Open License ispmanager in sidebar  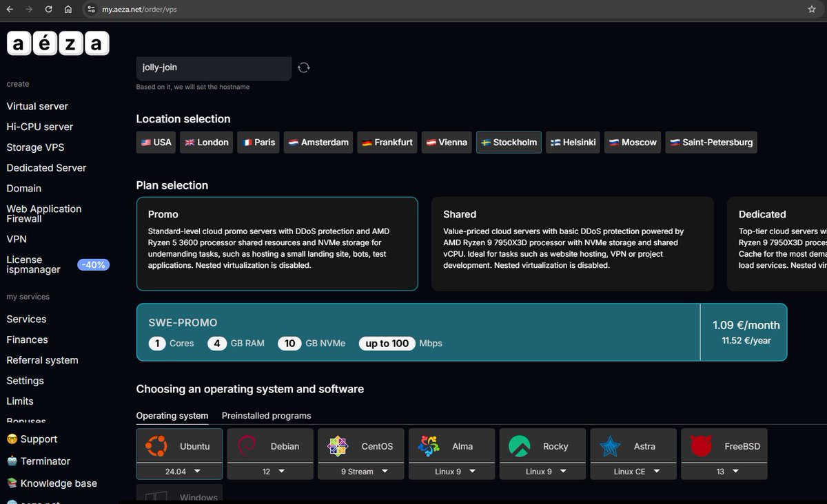[x=33, y=264]
